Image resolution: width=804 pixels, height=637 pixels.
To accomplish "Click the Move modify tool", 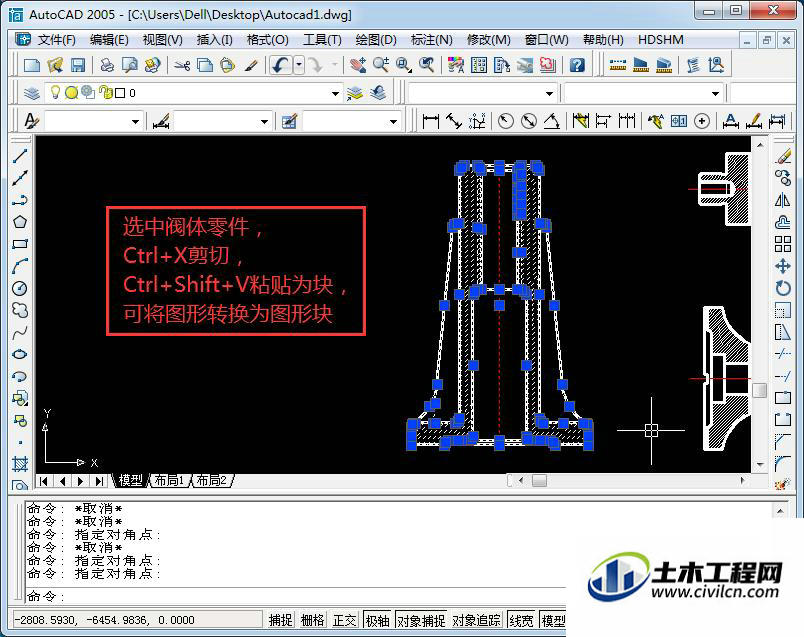I will point(783,266).
